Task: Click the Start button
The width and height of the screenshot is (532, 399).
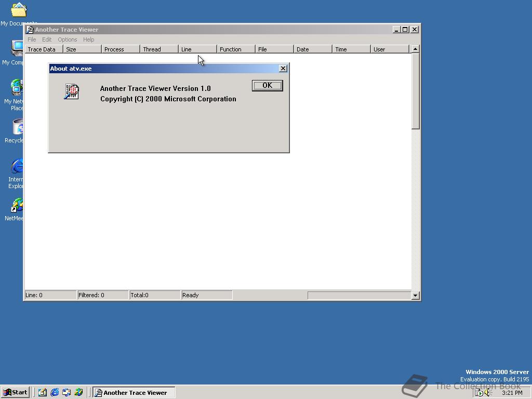Action: (x=15, y=393)
